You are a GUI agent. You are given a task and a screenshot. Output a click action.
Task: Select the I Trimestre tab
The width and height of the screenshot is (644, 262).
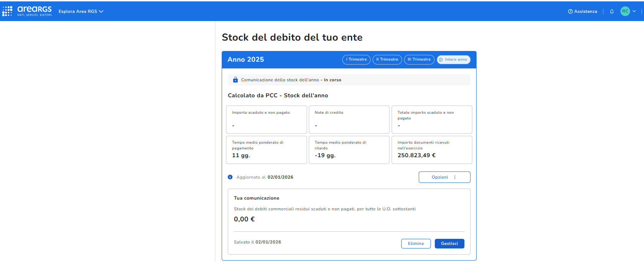[x=356, y=60]
